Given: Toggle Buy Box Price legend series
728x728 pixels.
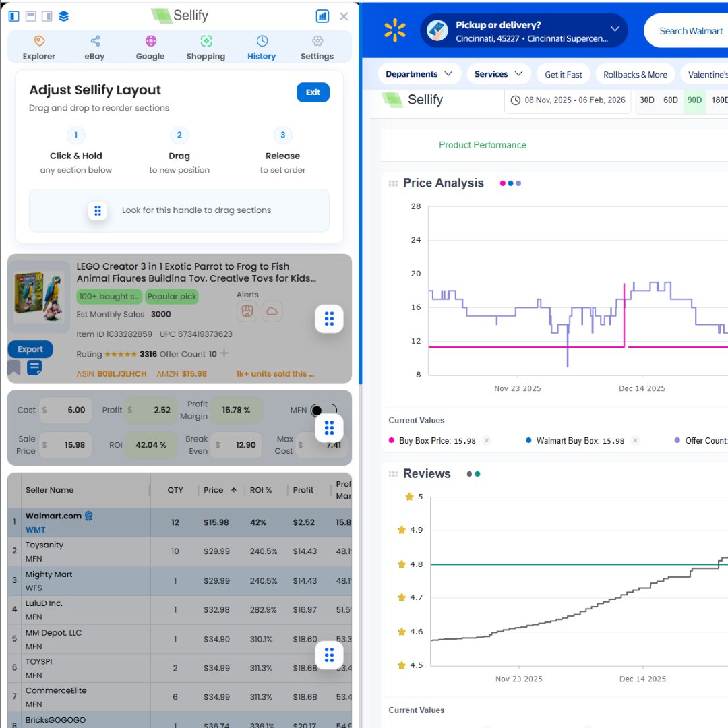Looking at the screenshot, I should [x=432, y=441].
